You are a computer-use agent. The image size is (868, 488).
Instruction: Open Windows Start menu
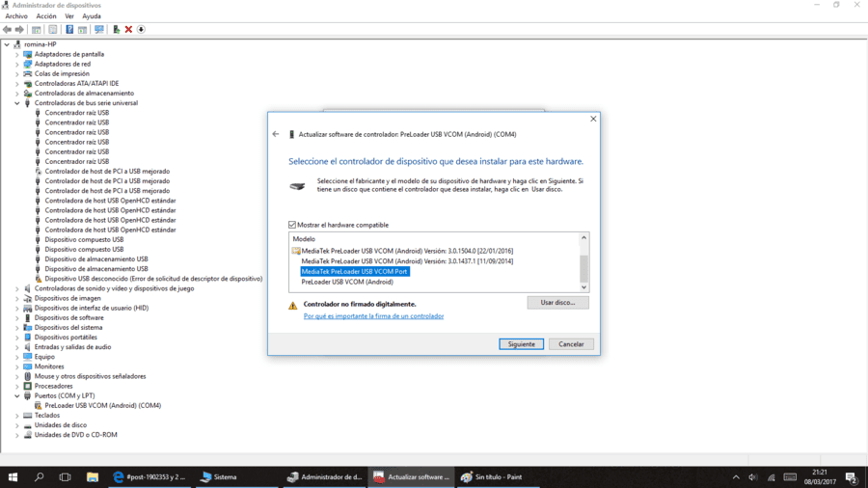[13, 477]
